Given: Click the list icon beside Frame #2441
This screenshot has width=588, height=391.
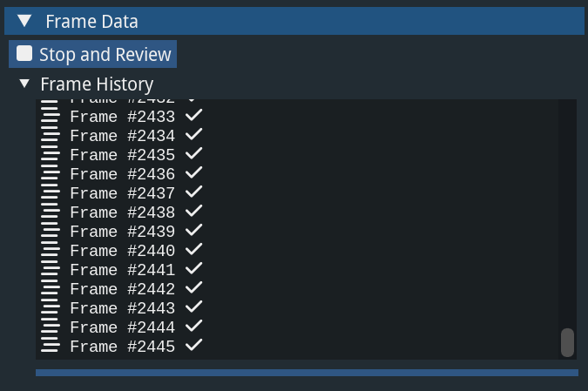Looking at the screenshot, I should (x=51, y=270).
